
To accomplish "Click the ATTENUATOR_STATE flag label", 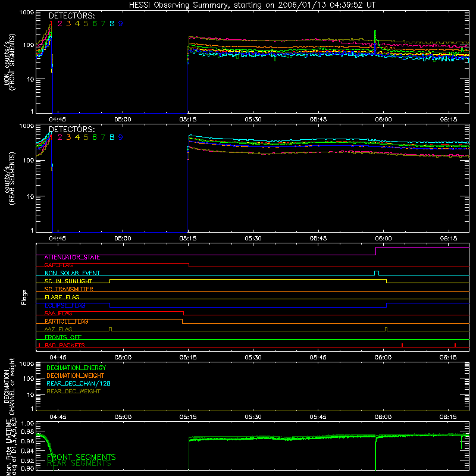I will 72,258.
